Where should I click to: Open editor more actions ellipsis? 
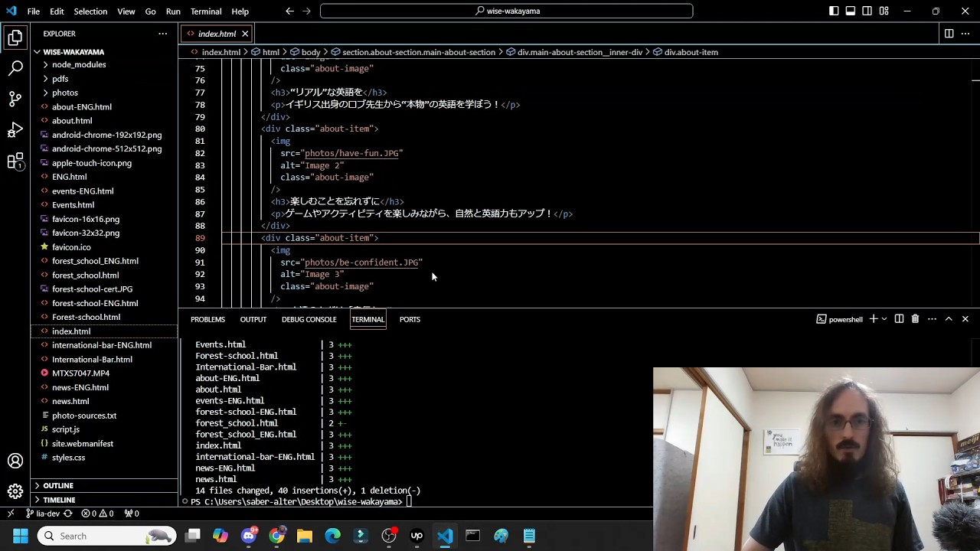[x=965, y=34]
